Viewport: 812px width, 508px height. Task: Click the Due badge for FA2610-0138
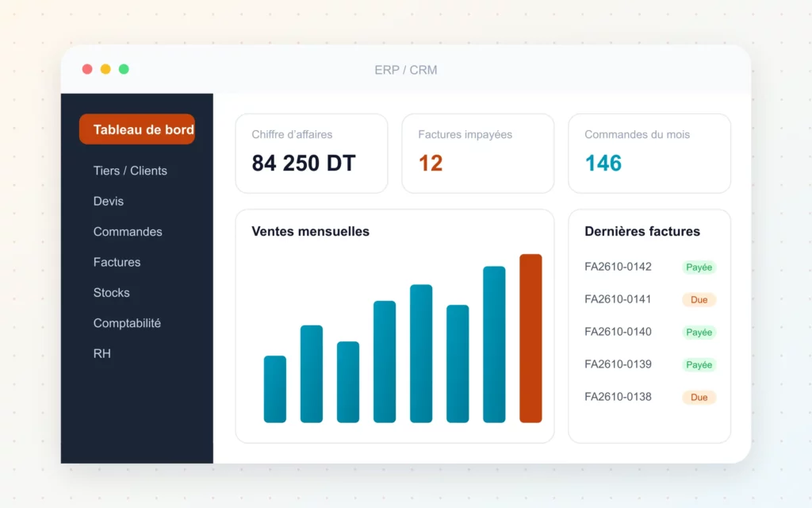(x=699, y=397)
